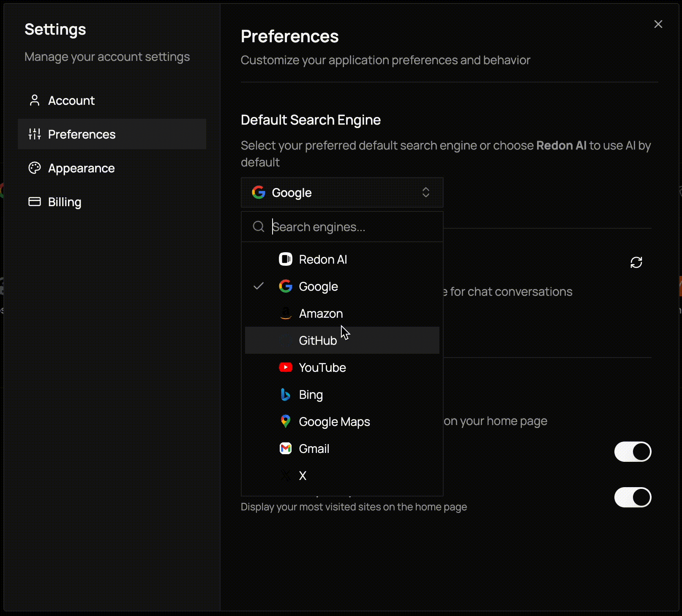Disable the upper toggle switch on the right
Screen dimensions: 682x616
coord(632,451)
